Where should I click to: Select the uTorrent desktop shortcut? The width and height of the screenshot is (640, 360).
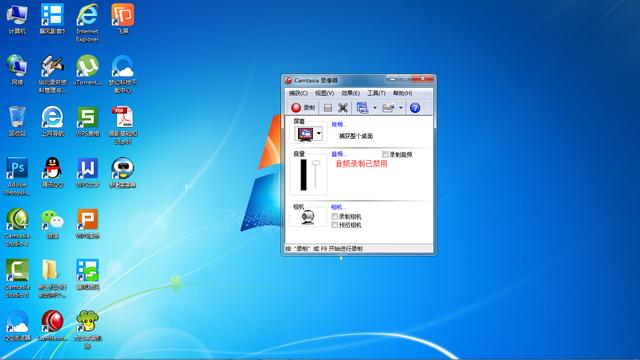[x=87, y=70]
